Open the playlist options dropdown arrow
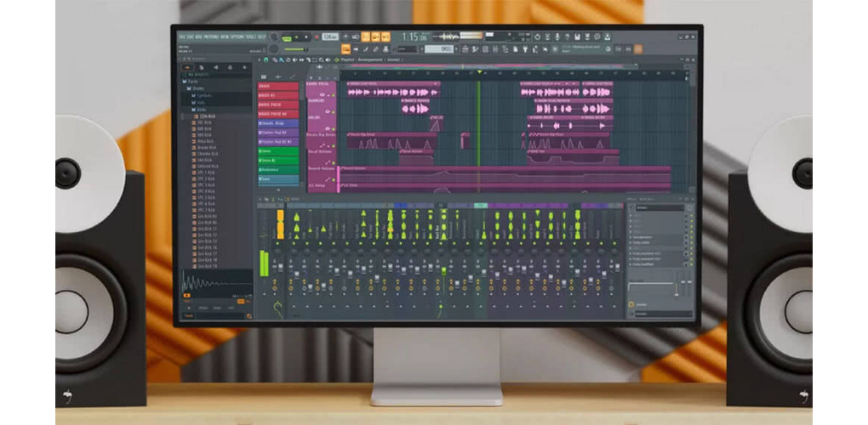 tap(259, 59)
